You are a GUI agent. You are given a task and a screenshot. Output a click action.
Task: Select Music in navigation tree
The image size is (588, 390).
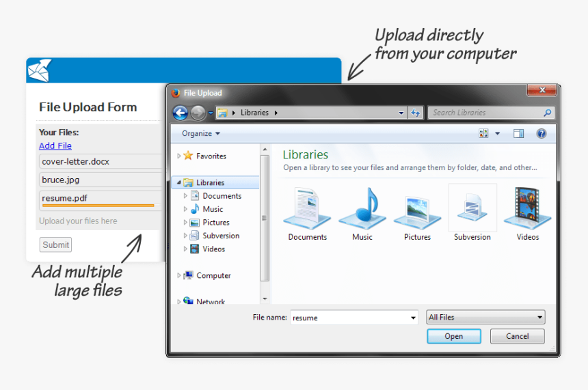click(213, 209)
